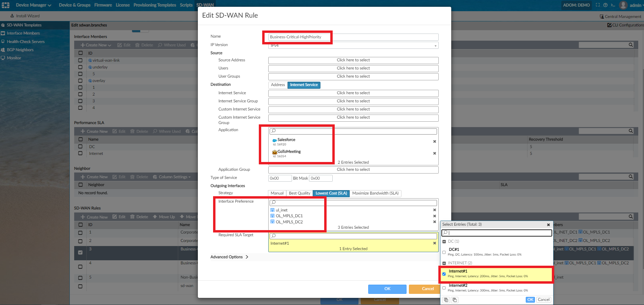Cancel the Select Entries dialog

point(543,300)
